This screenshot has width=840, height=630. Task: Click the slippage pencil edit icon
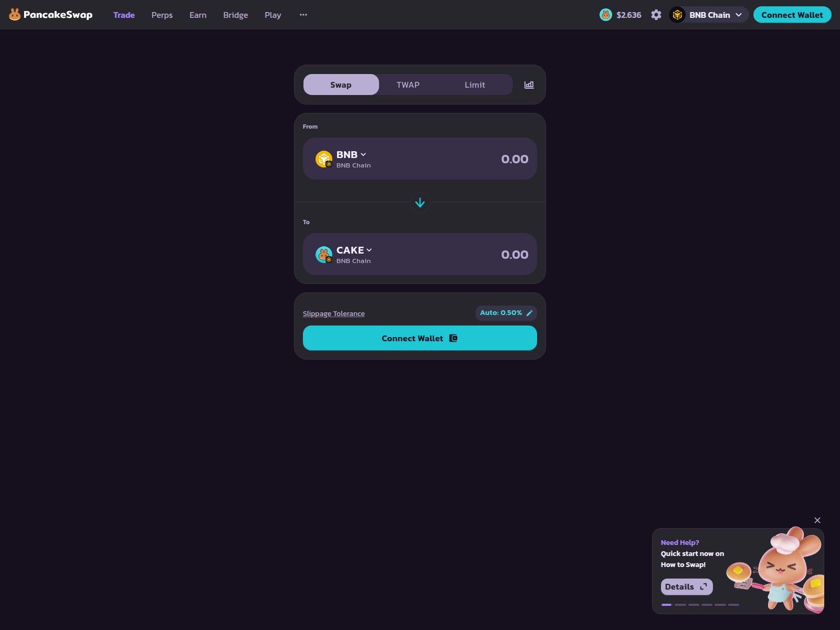(x=529, y=313)
